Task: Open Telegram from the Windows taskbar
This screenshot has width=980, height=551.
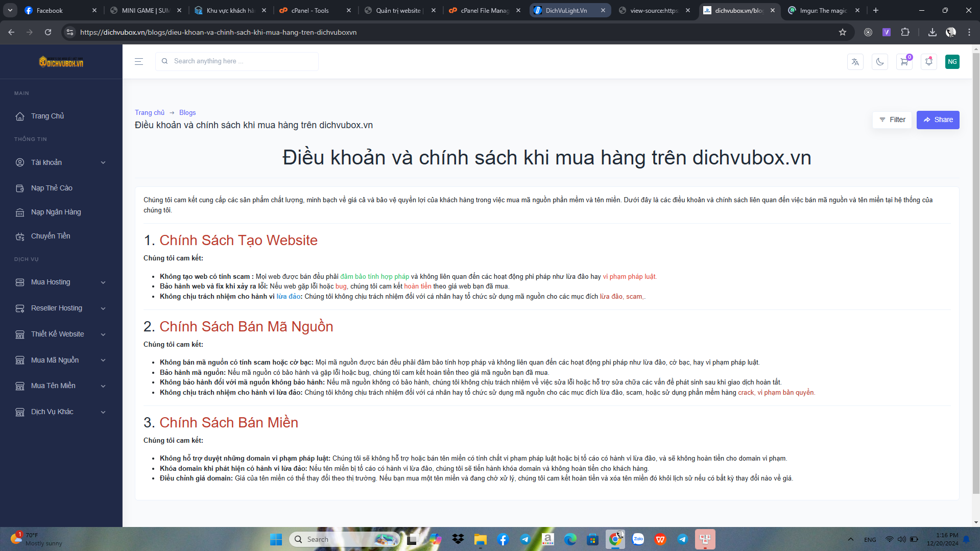Action: click(x=525, y=539)
